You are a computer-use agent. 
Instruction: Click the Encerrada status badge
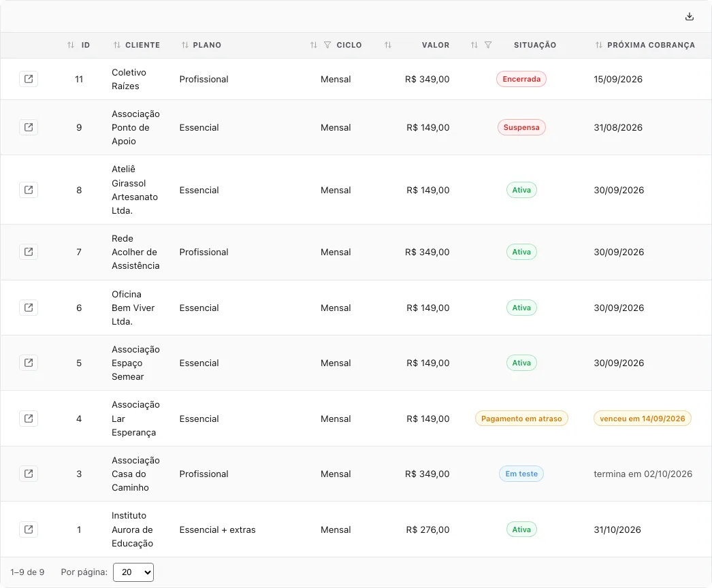pyautogui.click(x=521, y=79)
